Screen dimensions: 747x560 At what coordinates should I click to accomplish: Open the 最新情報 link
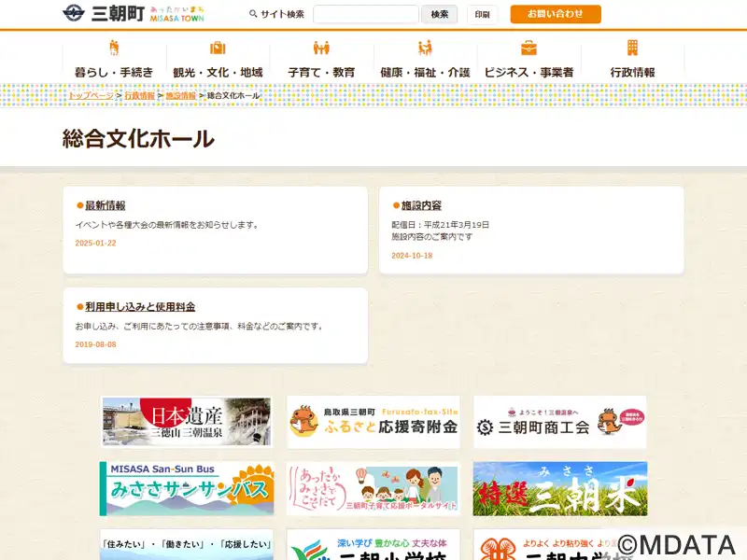[x=105, y=205]
